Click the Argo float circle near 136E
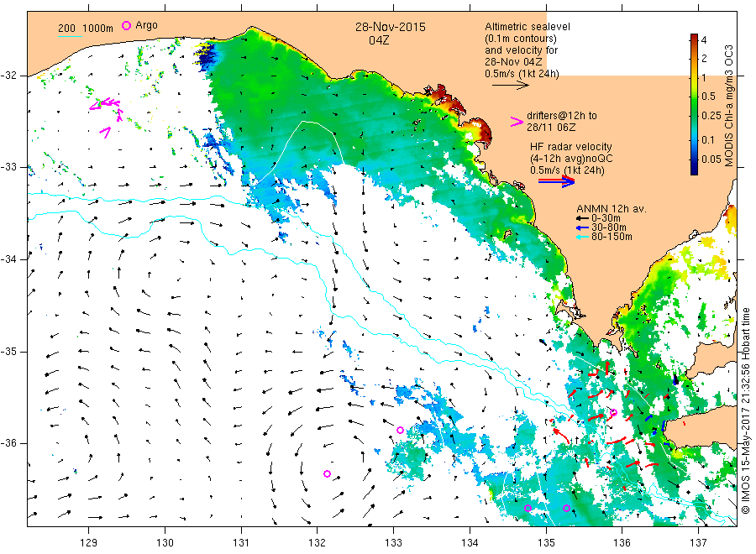 tap(613, 412)
